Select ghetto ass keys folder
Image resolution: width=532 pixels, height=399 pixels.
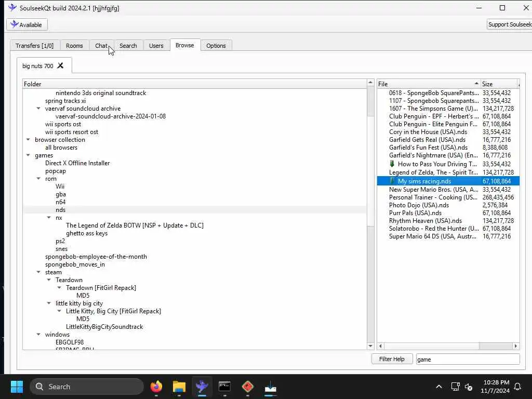(87, 233)
